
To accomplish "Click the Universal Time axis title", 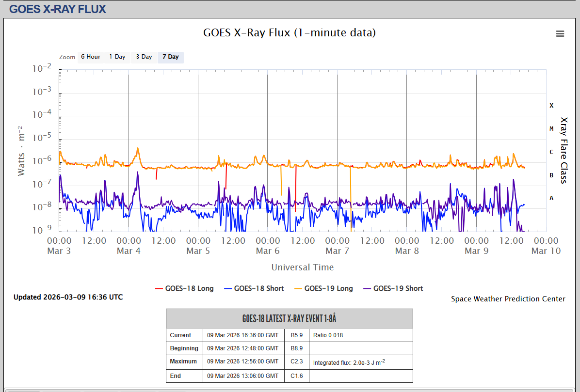I will (x=302, y=267).
